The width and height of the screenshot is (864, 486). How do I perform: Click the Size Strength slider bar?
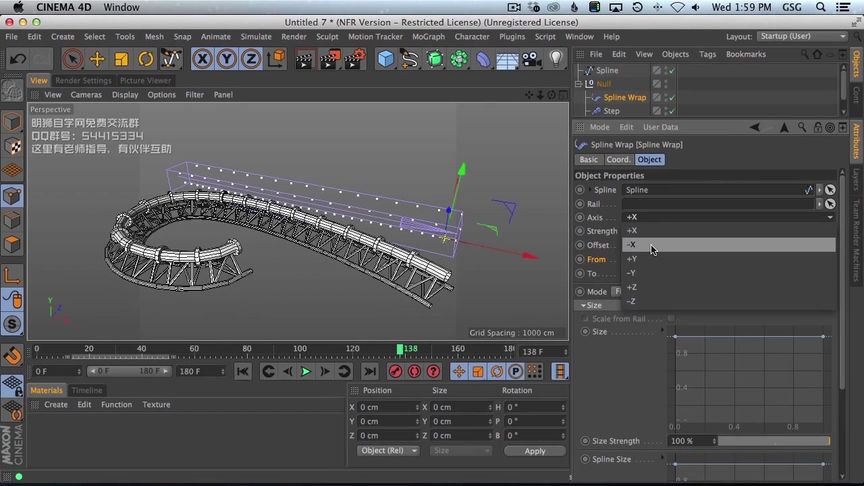click(773, 441)
